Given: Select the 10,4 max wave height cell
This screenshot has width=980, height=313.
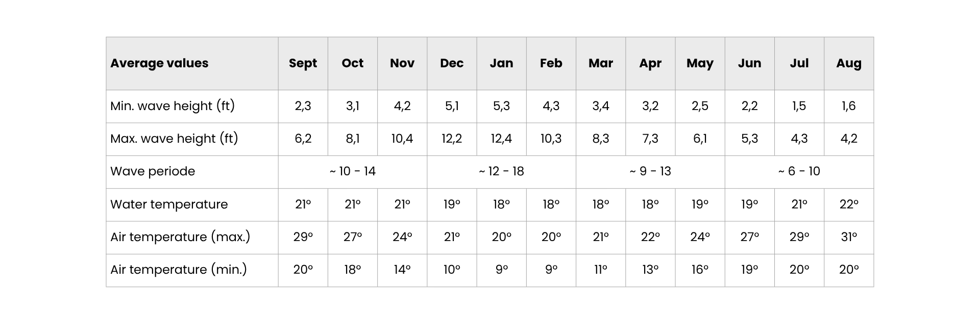Looking at the screenshot, I should coord(402,139).
